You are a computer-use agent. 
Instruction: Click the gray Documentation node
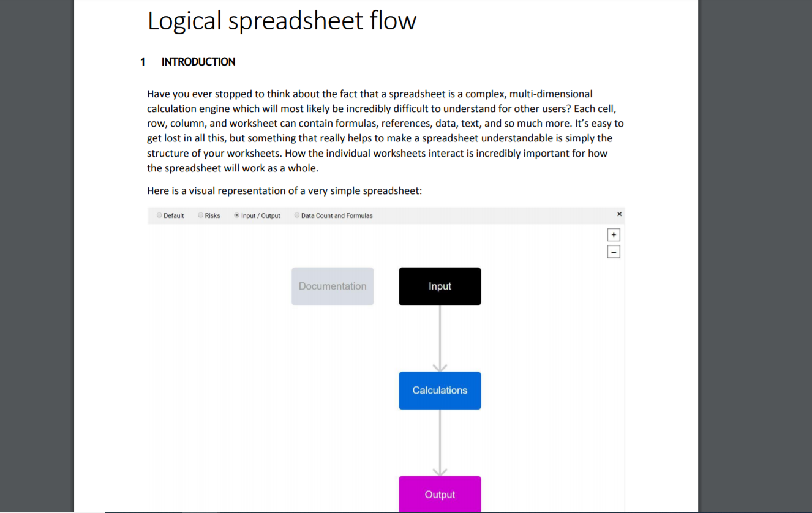click(x=333, y=286)
